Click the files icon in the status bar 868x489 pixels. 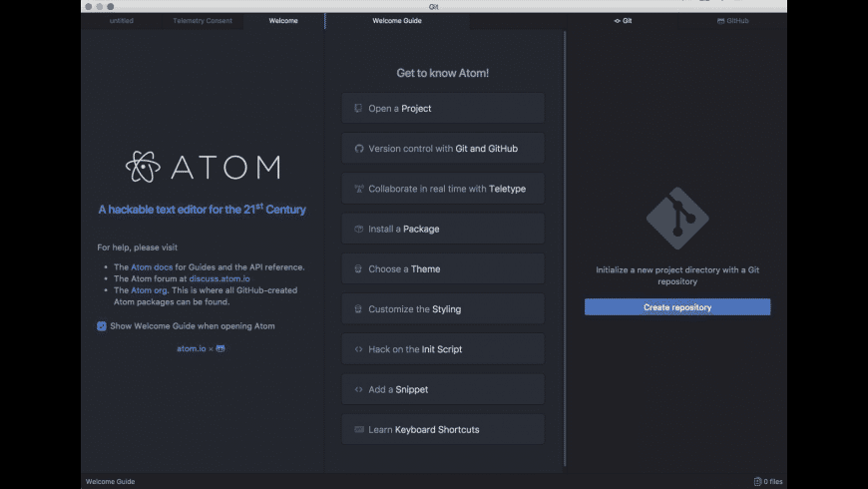[757, 482]
